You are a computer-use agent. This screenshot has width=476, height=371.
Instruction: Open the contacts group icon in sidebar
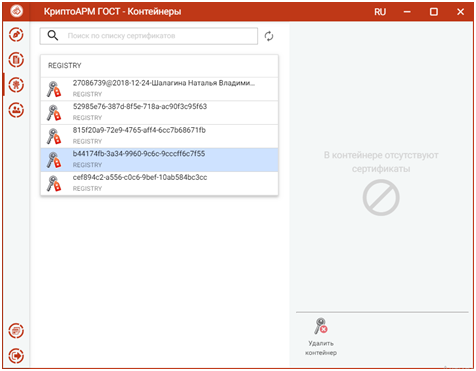pos(16,110)
